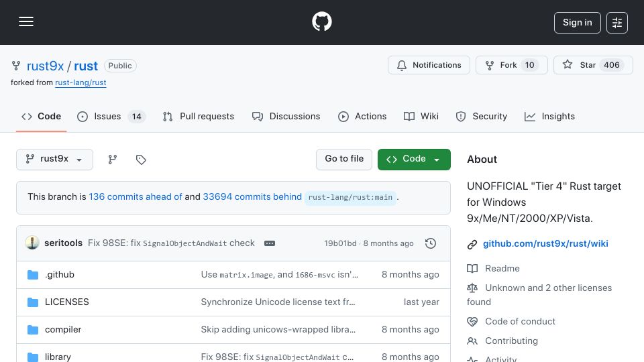
Task: Click the Notifications bell button
Action: pos(429,65)
